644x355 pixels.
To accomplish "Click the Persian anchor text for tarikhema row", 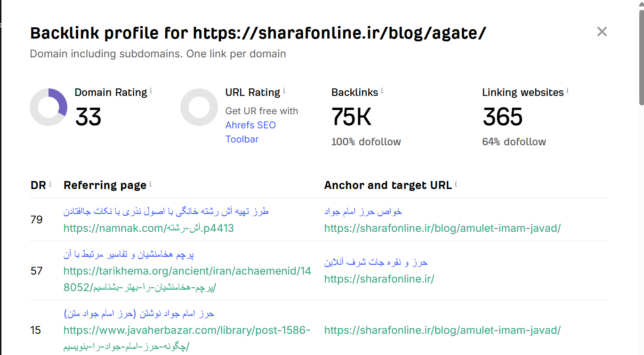I will (x=376, y=262).
